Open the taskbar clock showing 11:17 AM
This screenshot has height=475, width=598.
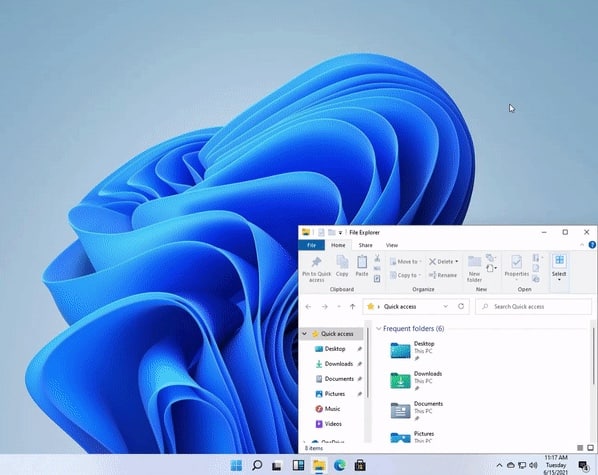556,465
